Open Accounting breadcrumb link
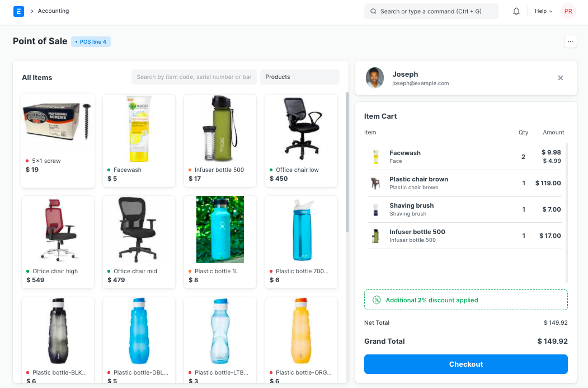Image resolution: width=588 pixels, height=388 pixels. click(53, 11)
